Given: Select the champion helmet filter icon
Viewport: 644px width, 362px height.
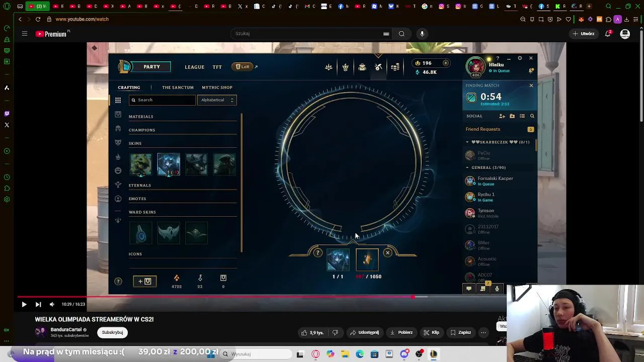Looking at the screenshot, I should coord(118,128).
